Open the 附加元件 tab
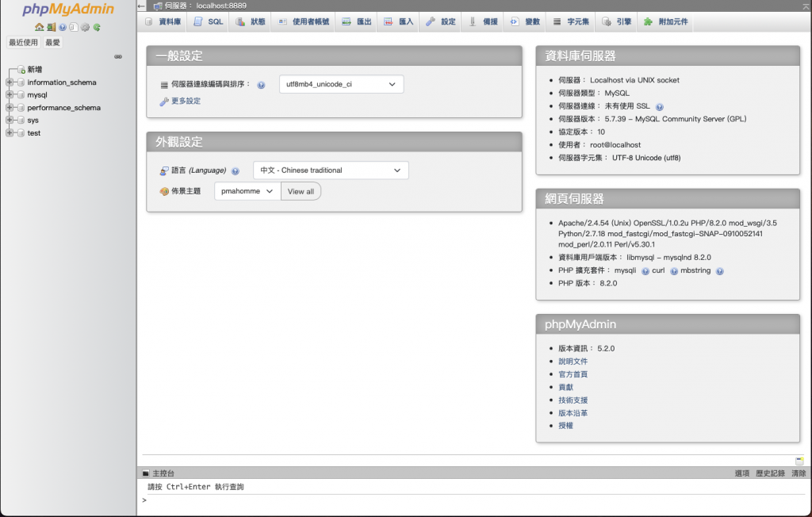Screen dimensions: 812x517 (666, 21)
